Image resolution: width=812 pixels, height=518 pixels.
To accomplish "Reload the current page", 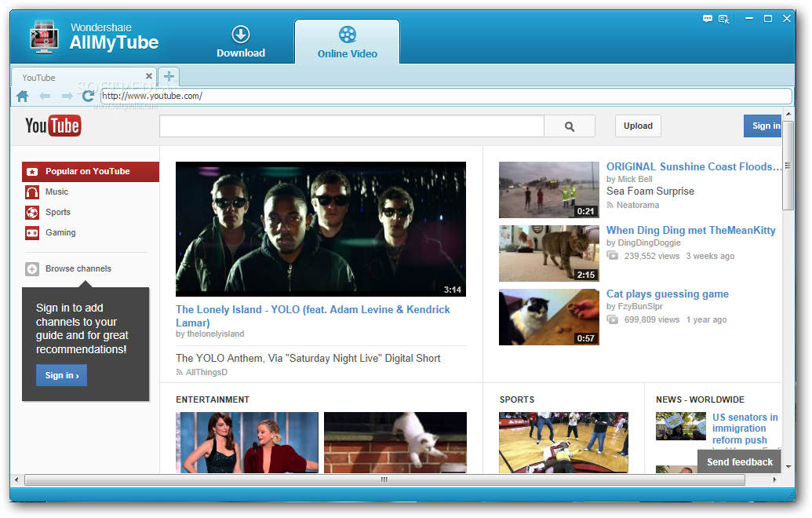I will tap(88, 95).
